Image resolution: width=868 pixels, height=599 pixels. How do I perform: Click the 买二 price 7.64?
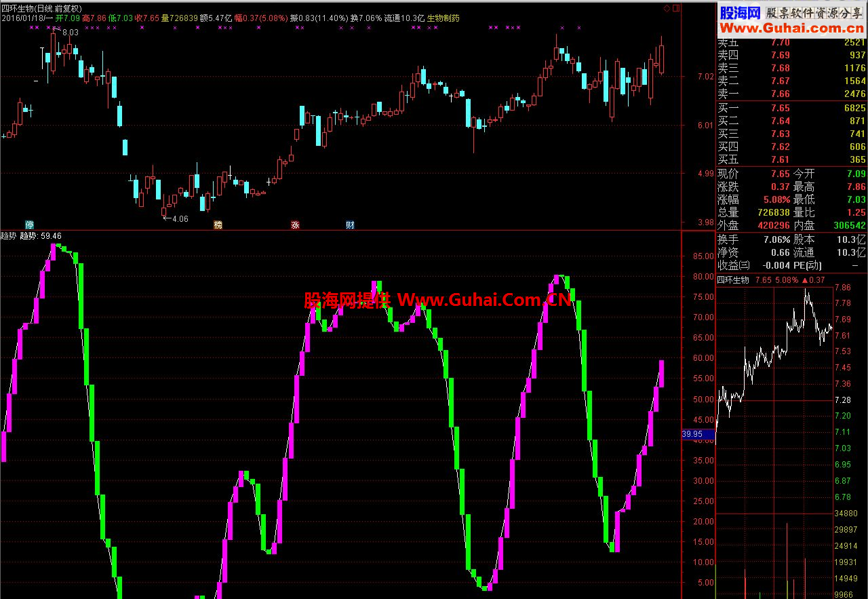pos(780,121)
